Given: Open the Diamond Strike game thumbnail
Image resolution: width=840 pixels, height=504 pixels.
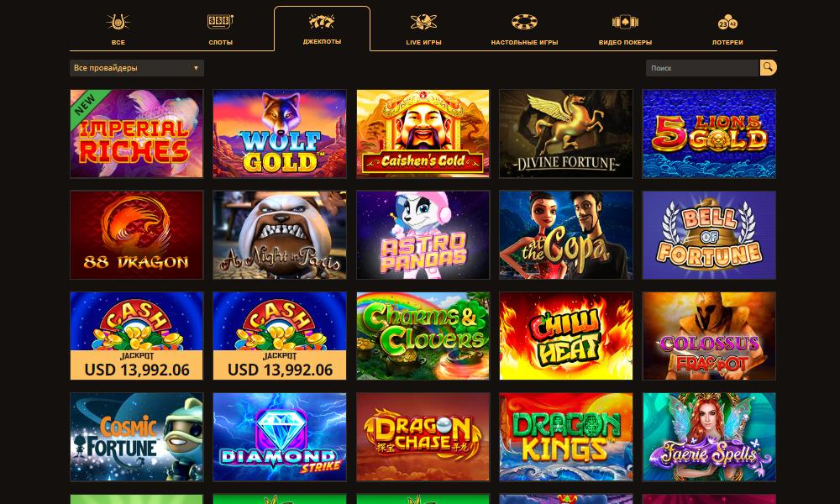Looking at the screenshot, I should pyautogui.click(x=280, y=437).
